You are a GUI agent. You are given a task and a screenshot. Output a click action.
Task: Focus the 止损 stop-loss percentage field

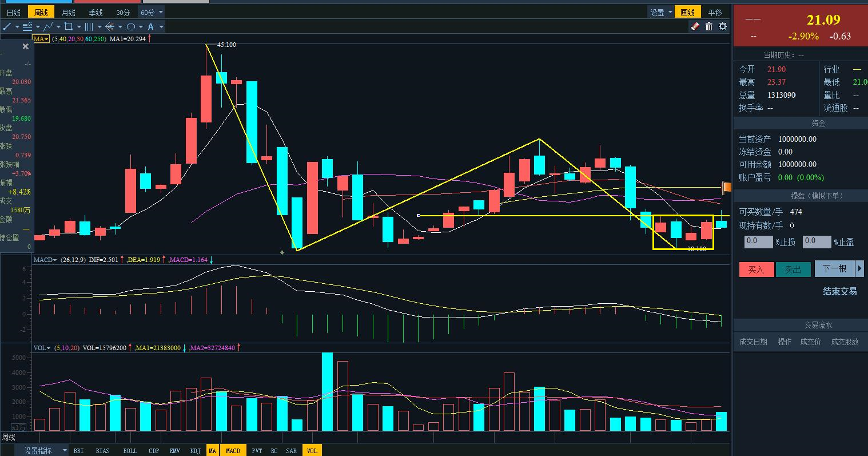click(758, 241)
